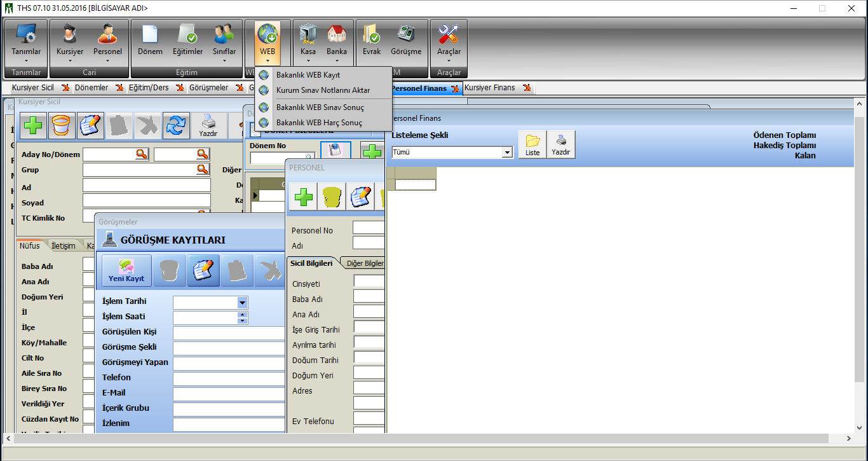Screen dimensions: 868x461
Task: Expand the Sınıflar ribbon dropdown arrow
Action: (224, 62)
